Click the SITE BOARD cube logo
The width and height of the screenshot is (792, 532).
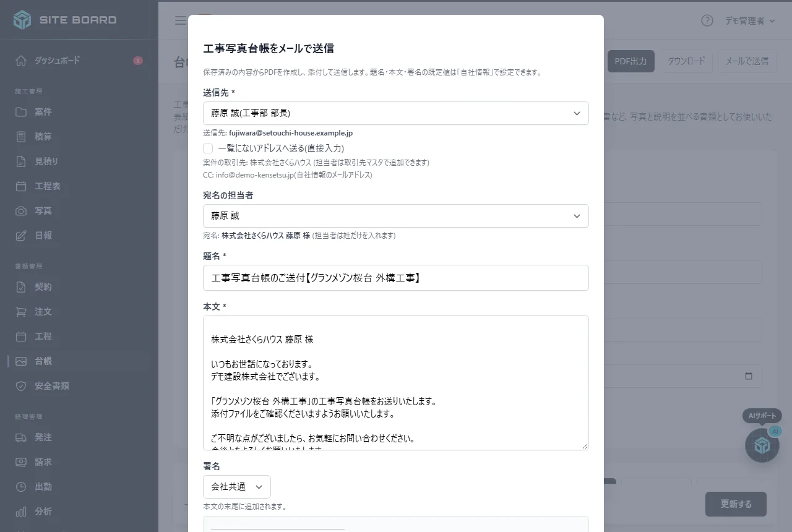[x=22, y=20]
